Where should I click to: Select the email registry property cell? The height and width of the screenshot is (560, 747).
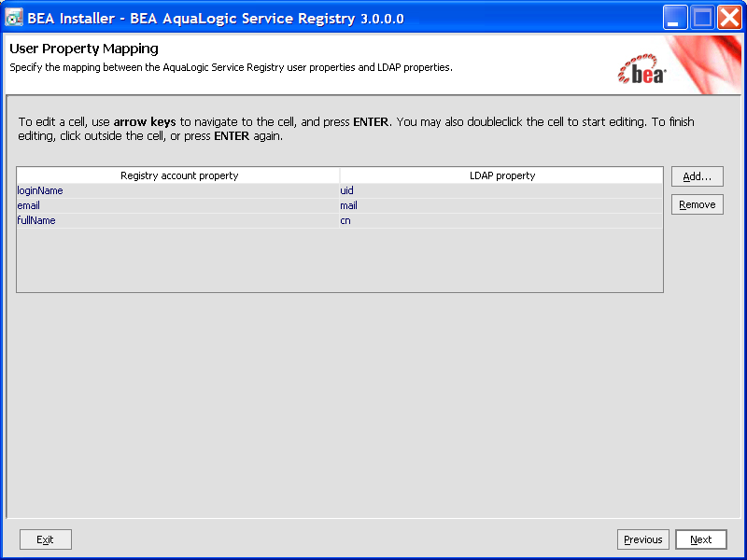point(178,205)
